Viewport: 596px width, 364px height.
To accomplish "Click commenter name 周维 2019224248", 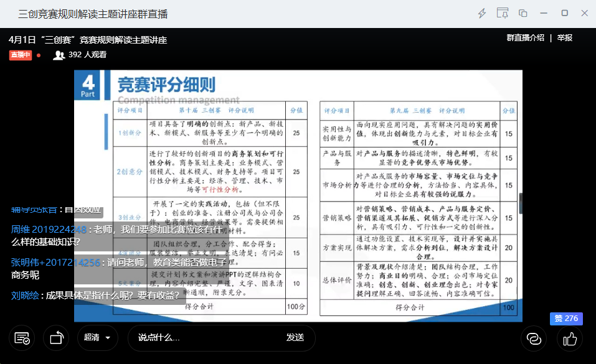I will [49, 229].
